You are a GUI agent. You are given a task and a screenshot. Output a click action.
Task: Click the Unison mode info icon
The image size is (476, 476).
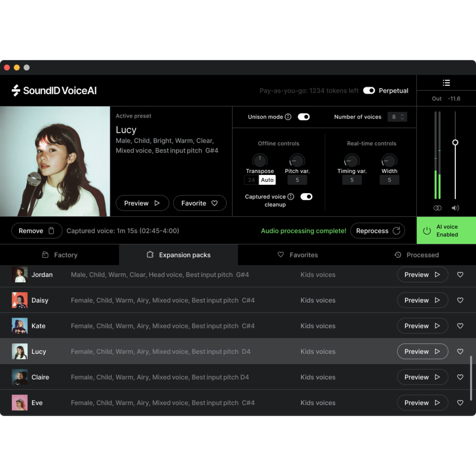[288, 117]
